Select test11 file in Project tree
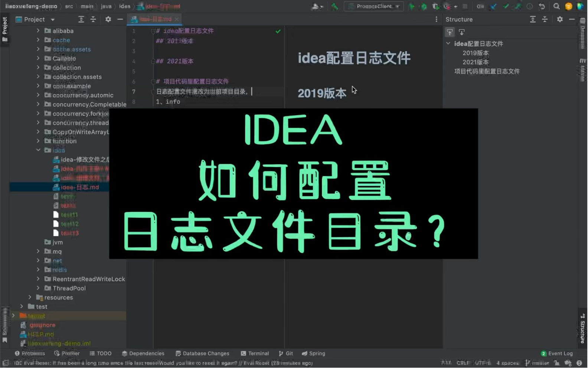588x368 pixels. click(x=69, y=214)
